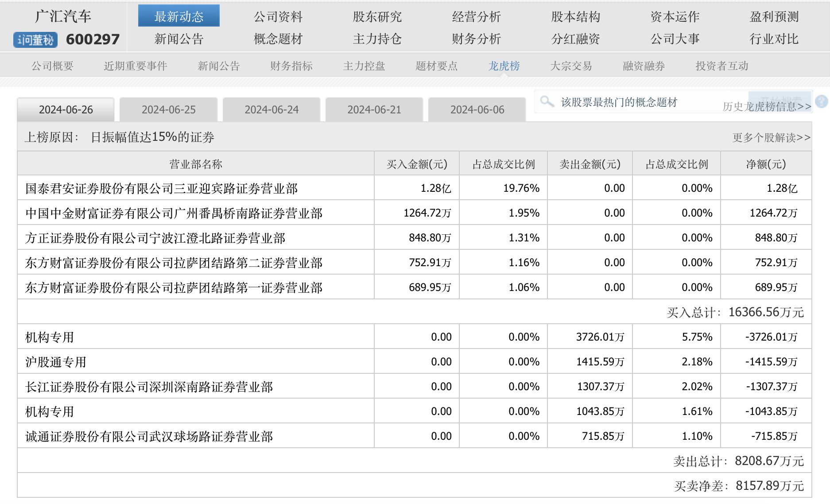Image resolution: width=830 pixels, height=504 pixels.
Task: Select the 2024-06-24 date tab
Action: pyautogui.click(x=271, y=110)
